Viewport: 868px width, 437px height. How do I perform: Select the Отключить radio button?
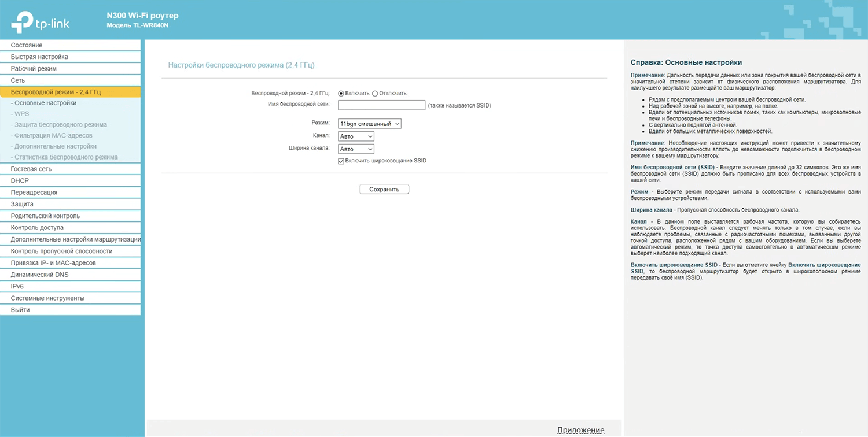click(375, 93)
